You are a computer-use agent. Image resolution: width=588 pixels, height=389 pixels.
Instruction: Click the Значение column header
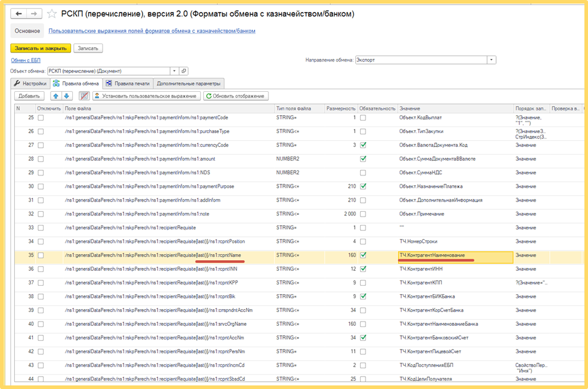456,109
